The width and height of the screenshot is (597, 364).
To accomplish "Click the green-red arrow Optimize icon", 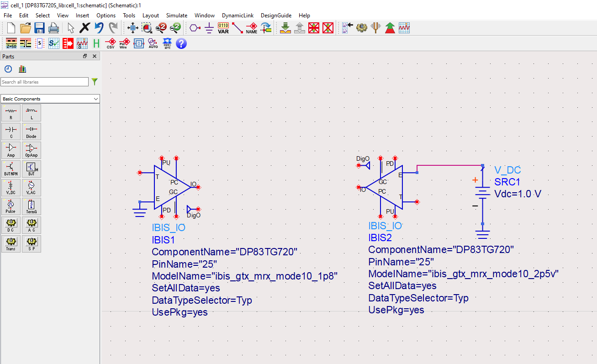I will pyautogui.click(x=390, y=28).
